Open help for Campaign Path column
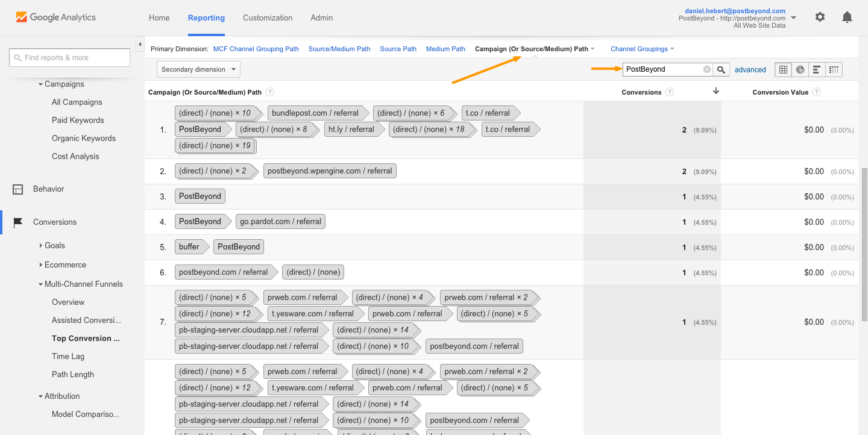868x435 pixels. point(269,92)
